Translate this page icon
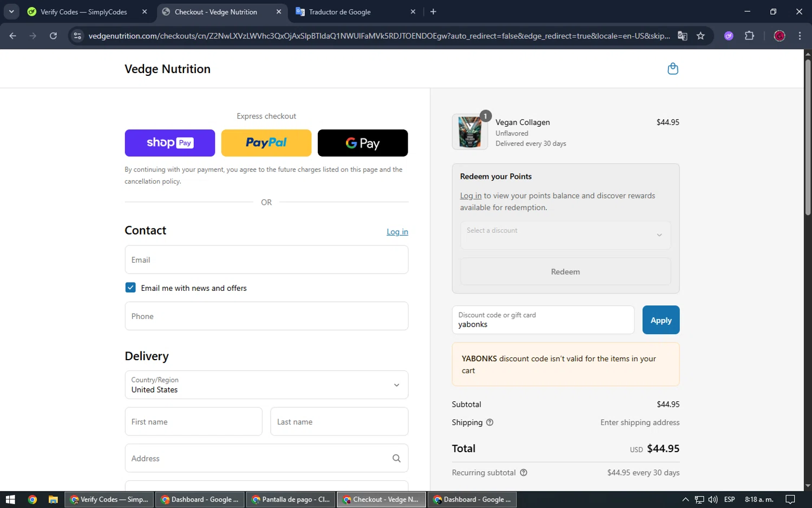 pyautogui.click(x=683, y=36)
